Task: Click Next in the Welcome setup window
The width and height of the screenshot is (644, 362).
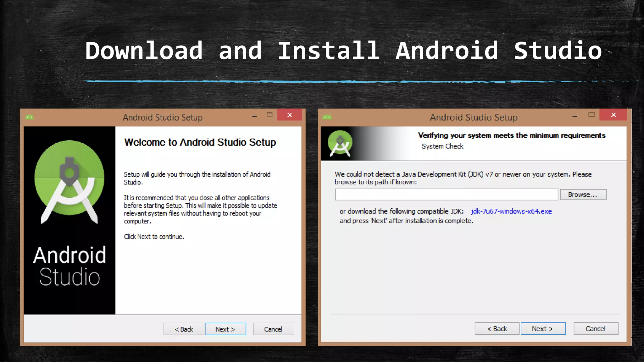Action: (x=225, y=329)
